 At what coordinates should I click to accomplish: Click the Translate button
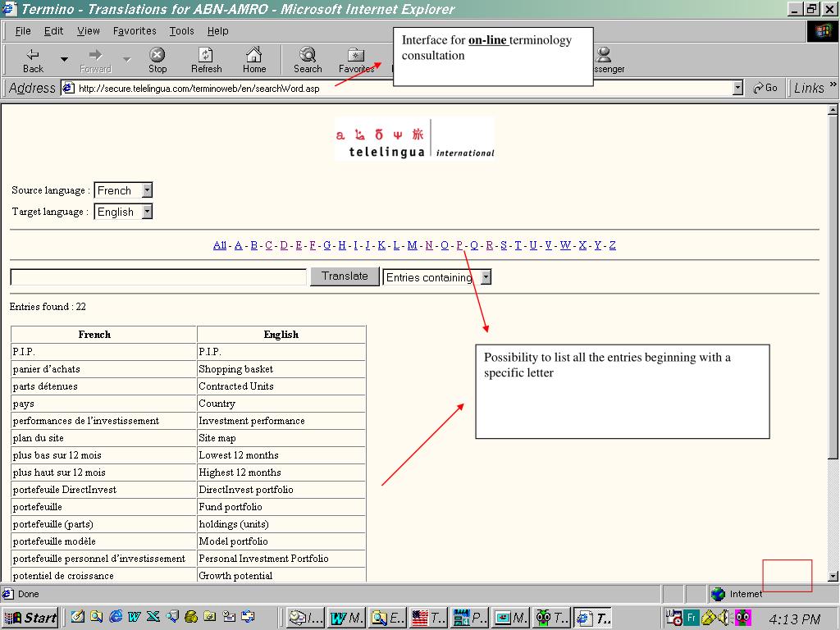click(x=345, y=276)
